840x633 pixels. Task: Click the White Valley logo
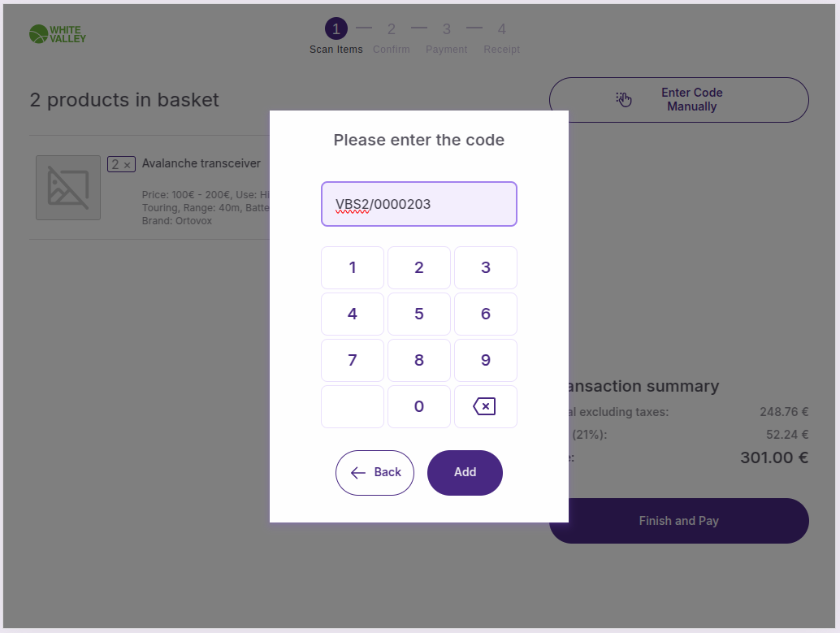click(57, 34)
